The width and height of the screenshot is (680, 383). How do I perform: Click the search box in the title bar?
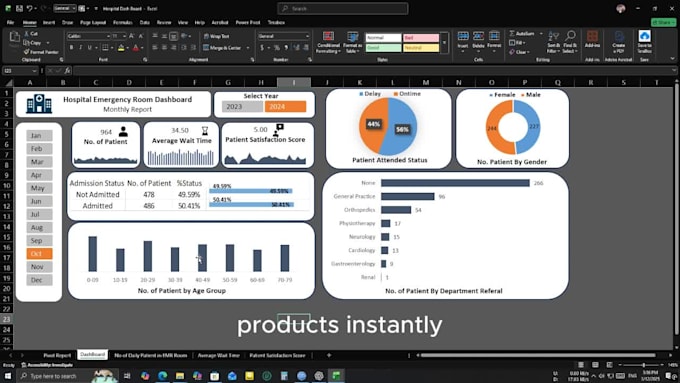[x=343, y=8]
